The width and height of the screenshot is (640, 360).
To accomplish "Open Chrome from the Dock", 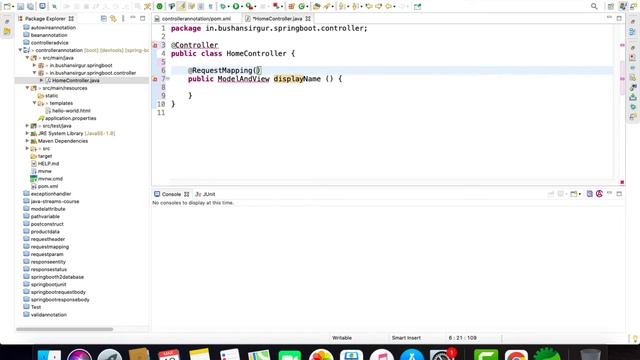I will tap(516, 356).
